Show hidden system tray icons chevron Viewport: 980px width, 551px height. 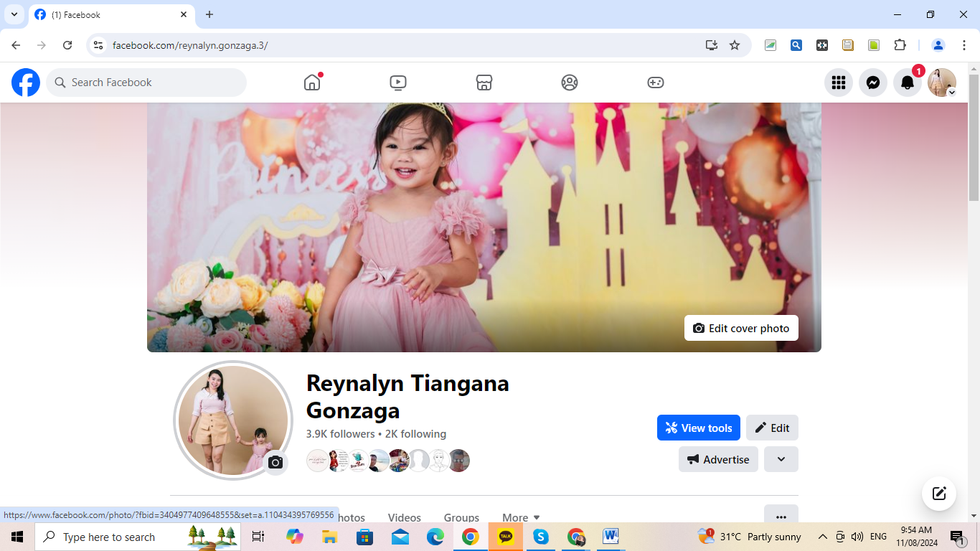pyautogui.click(x=823, y=537)
